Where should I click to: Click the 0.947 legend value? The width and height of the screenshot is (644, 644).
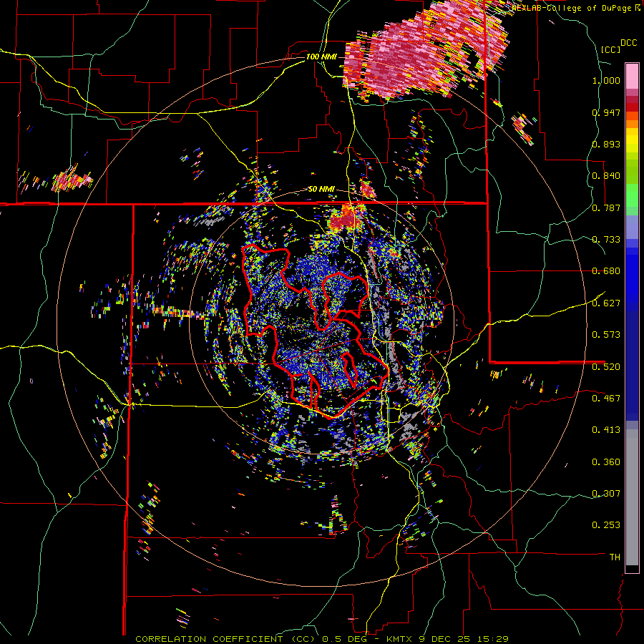(x=606, y=112)
